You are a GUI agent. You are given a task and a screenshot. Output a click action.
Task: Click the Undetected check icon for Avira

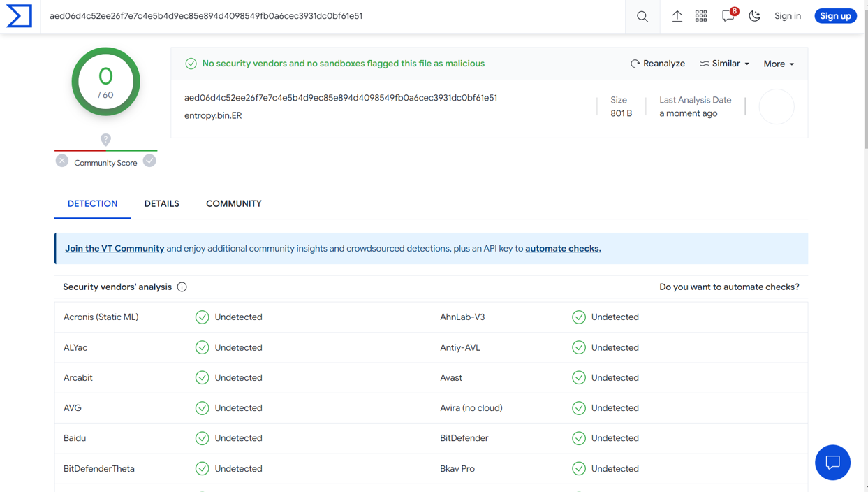(579, 408)
